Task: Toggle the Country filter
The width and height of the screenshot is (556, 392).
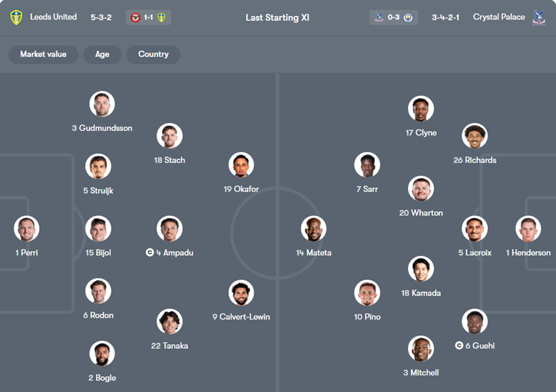Action: click(x=153, y=54)
